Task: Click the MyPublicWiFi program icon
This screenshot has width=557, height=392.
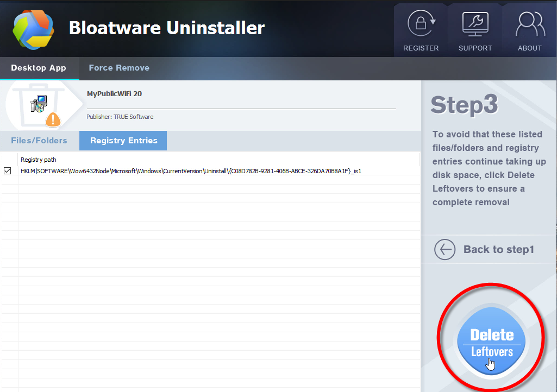Action: [x=39, y=104]
